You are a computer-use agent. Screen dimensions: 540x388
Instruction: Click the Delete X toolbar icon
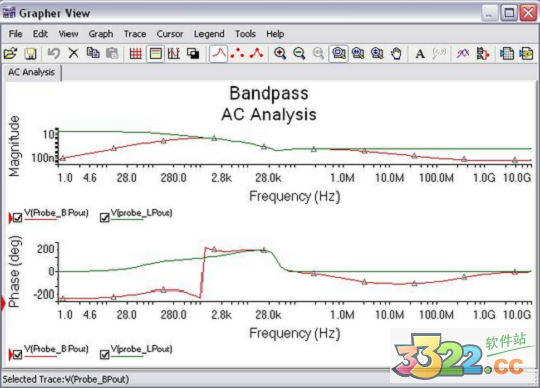click(73, 54)
